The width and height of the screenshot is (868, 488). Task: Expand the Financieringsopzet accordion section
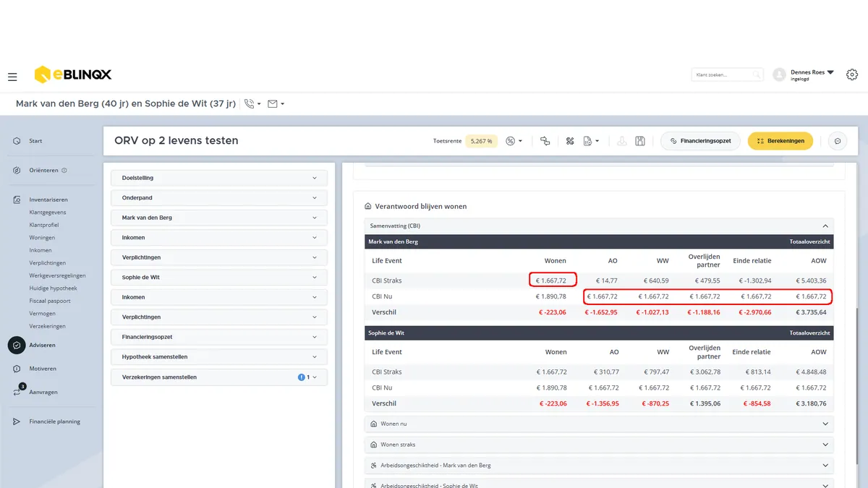tap(219, 337)
